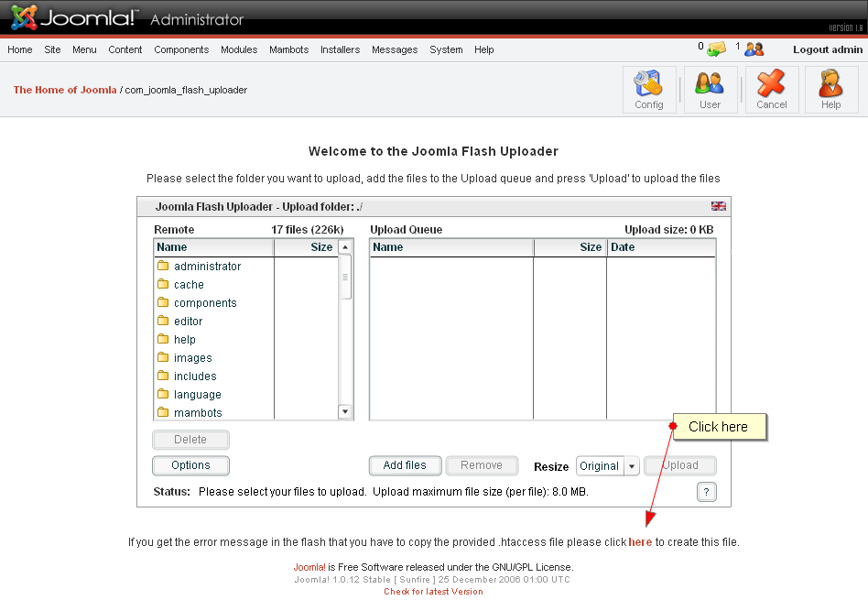Select the 'language' folder name
868x600 pixels.
coord(198,395)
